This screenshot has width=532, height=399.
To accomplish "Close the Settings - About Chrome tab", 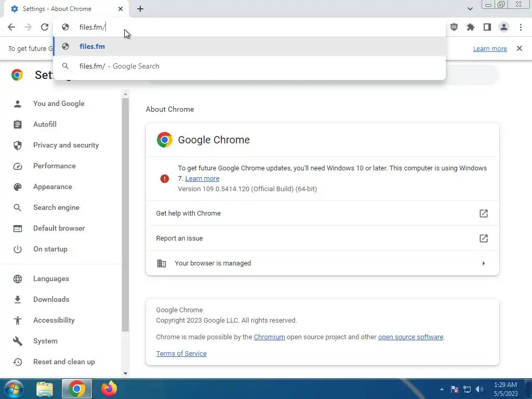I will 121,9.
